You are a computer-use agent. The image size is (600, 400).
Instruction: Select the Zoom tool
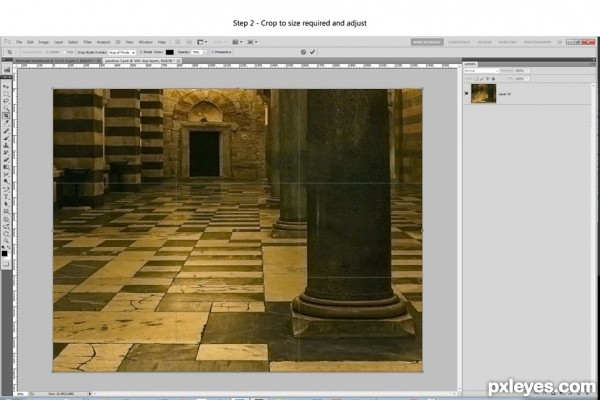pyautogui.click(x=6, y=240)
